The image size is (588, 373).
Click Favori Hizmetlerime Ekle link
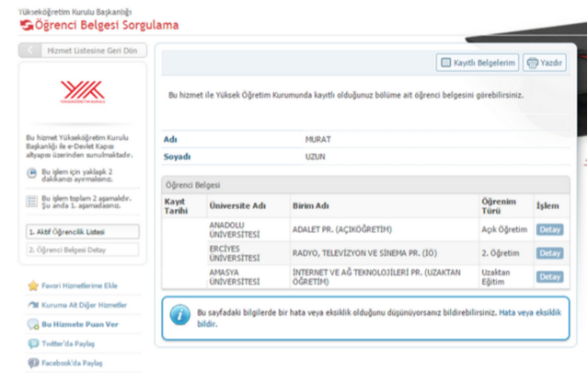tap(79, 286)
